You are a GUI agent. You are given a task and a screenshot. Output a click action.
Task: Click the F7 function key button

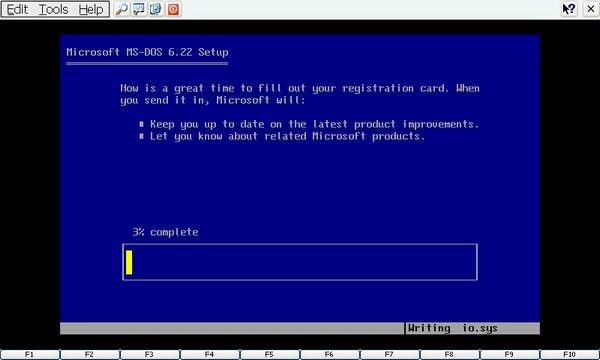click(x=390, y=355)
